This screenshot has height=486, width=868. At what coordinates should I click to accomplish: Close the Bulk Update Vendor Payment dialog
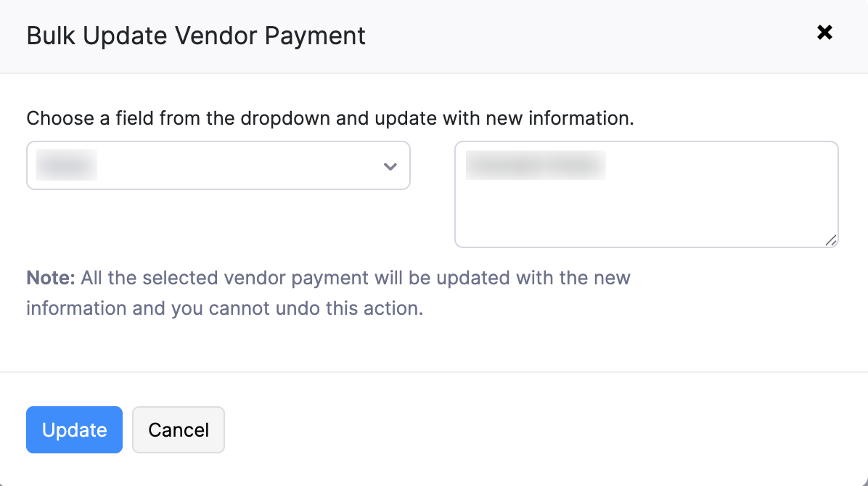[x=824, y=33]
